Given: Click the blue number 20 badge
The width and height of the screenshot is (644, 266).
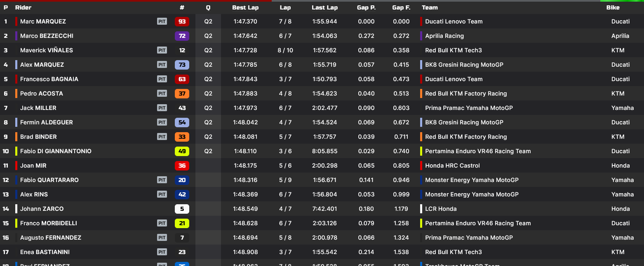Looking at the screenshot, I should (182, 180).
